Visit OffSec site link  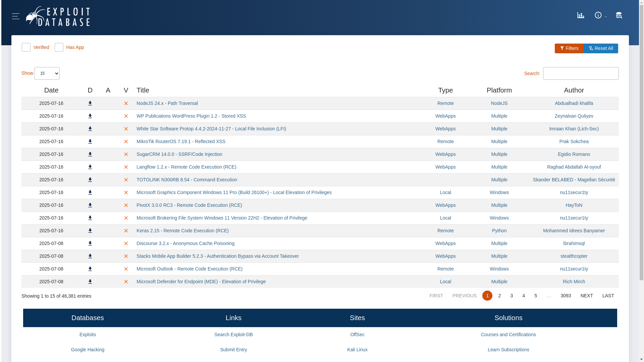click(x=357, y=335)
